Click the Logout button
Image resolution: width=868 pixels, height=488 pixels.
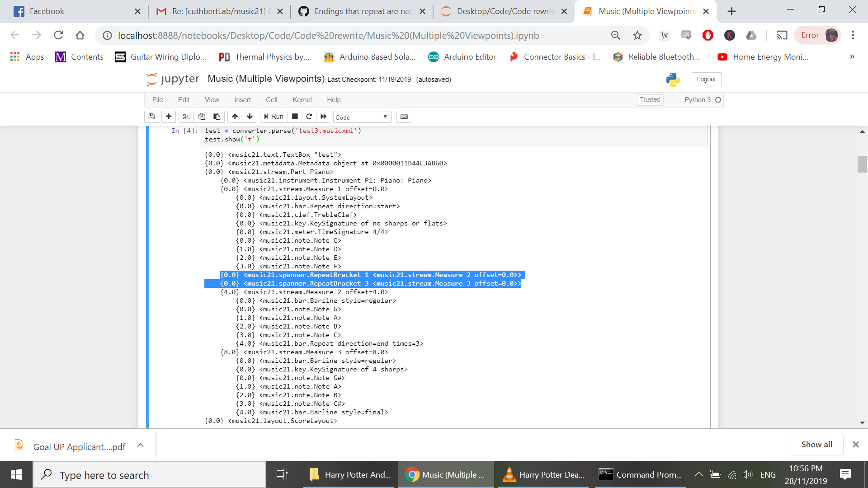(706, 79)
